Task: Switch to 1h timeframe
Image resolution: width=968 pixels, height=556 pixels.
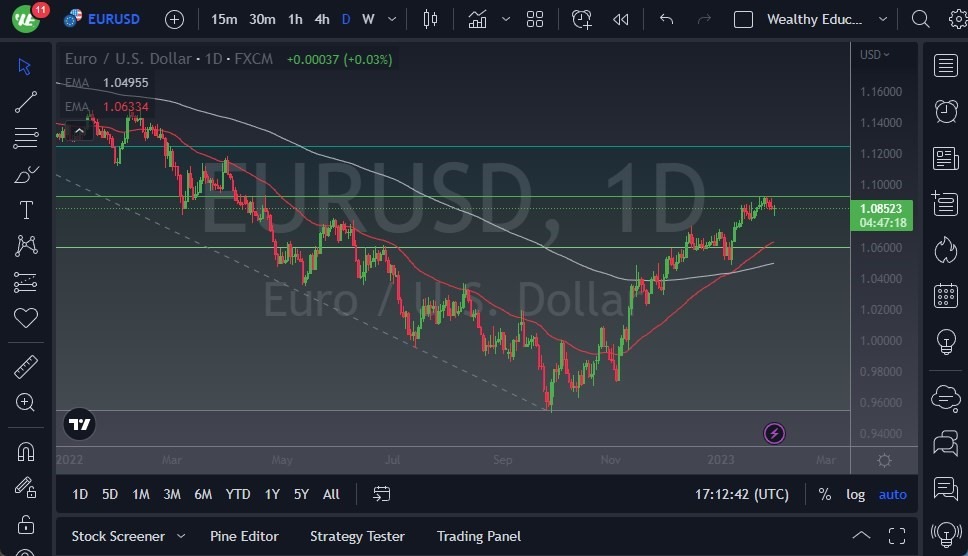Action: [296, 19]
